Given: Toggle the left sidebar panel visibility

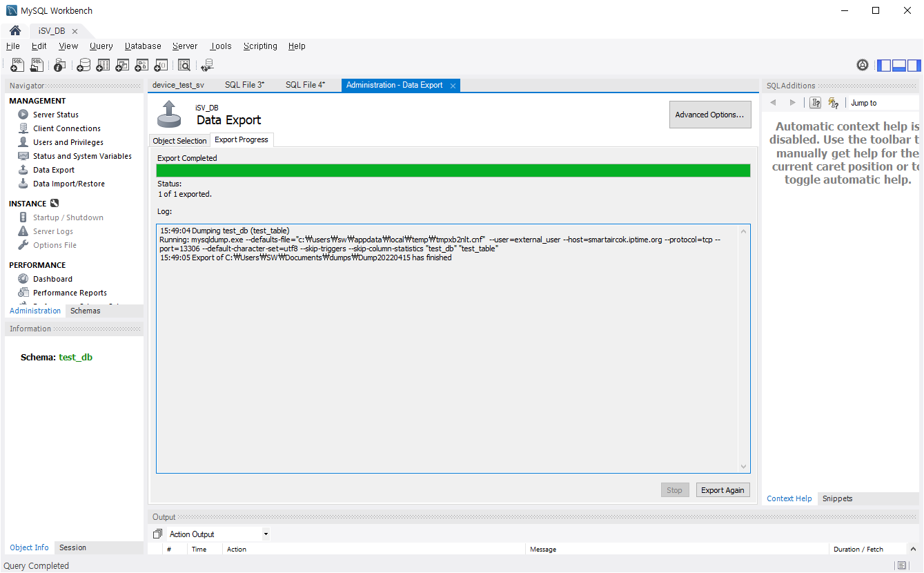Looking at the screenshot, I should (884, 66).
